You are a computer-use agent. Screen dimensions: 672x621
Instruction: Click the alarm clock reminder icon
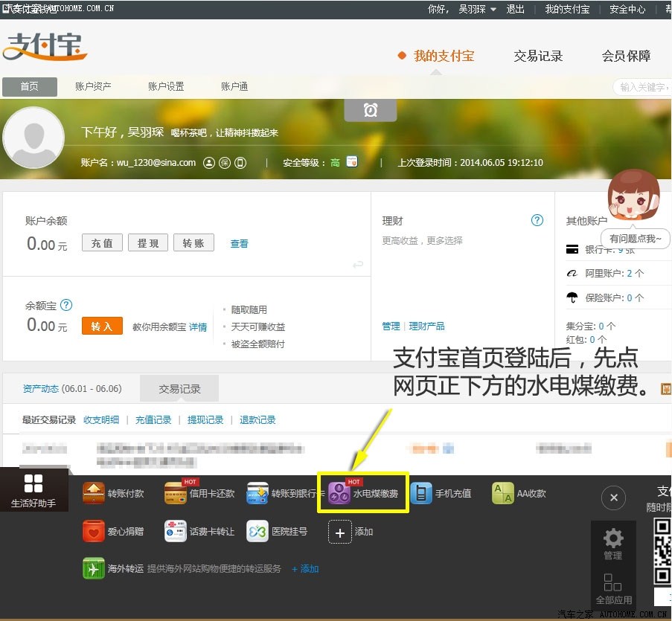(371, 110)
